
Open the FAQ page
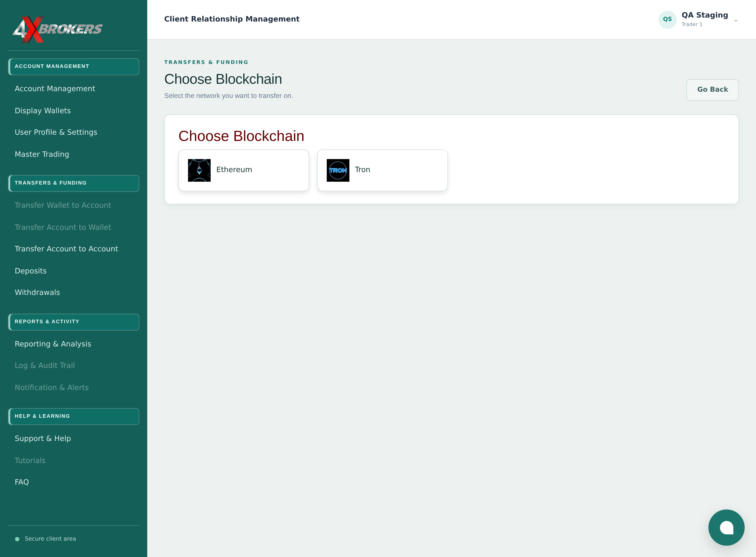(22, 482)
